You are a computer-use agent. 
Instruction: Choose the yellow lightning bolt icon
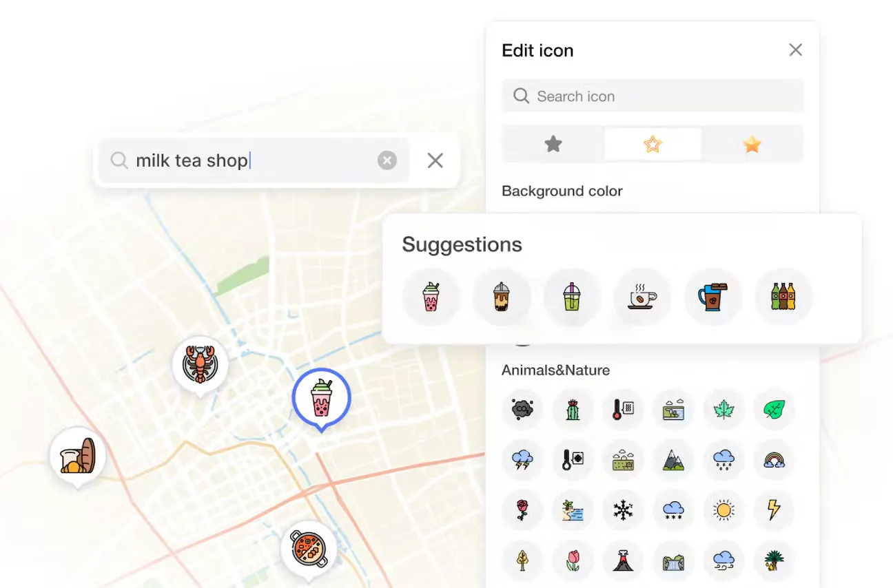pos(774,510)
